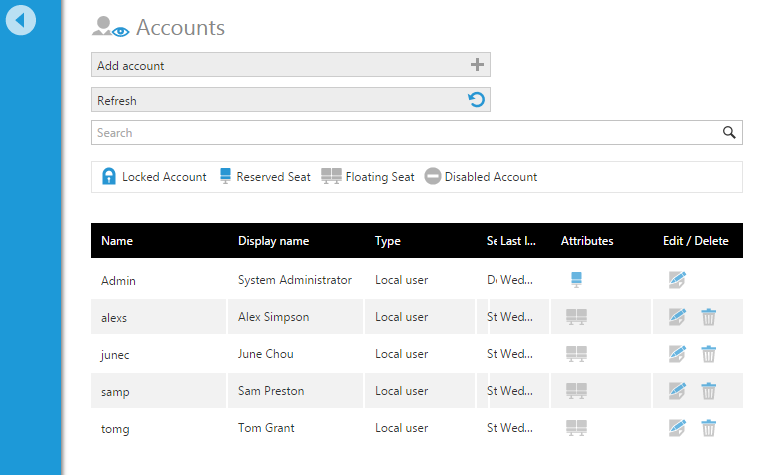Delete the alexs account
Image resolution: width=761 pixels, height=475 pixels.
point(708,317)
